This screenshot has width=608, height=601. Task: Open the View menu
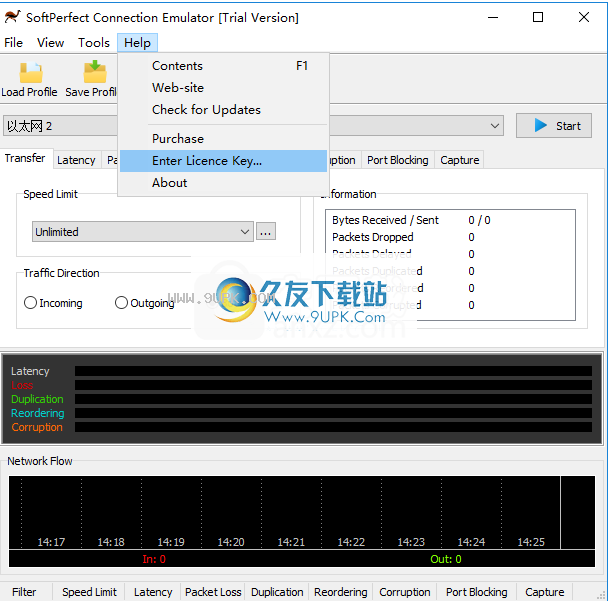[x=50, y=43]
